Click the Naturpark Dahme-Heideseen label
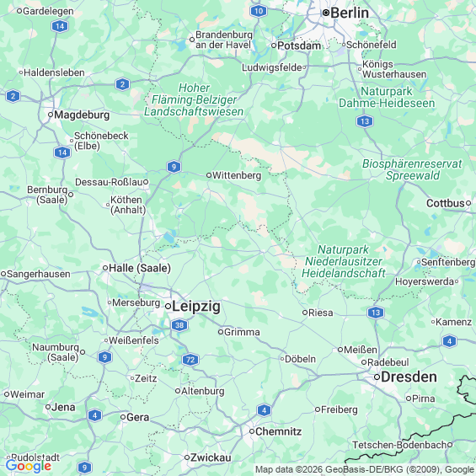The height and width of the screenshot is (476, 476). coord(387,97)
